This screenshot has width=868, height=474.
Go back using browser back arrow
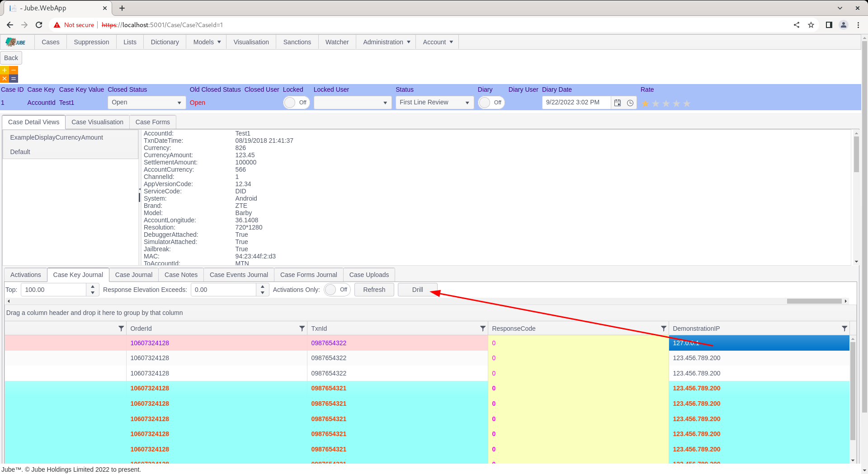pyautogui.click(x=10, y=25)
